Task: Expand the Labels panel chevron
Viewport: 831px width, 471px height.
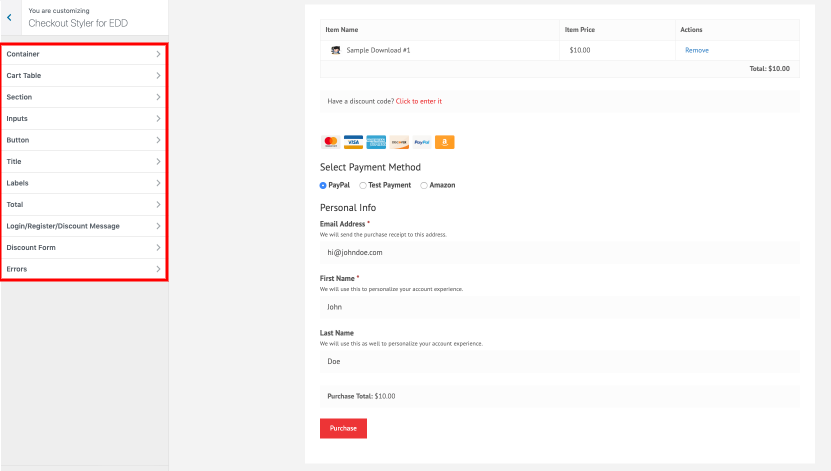Action: pyautogui.click(x=158, y=183)
